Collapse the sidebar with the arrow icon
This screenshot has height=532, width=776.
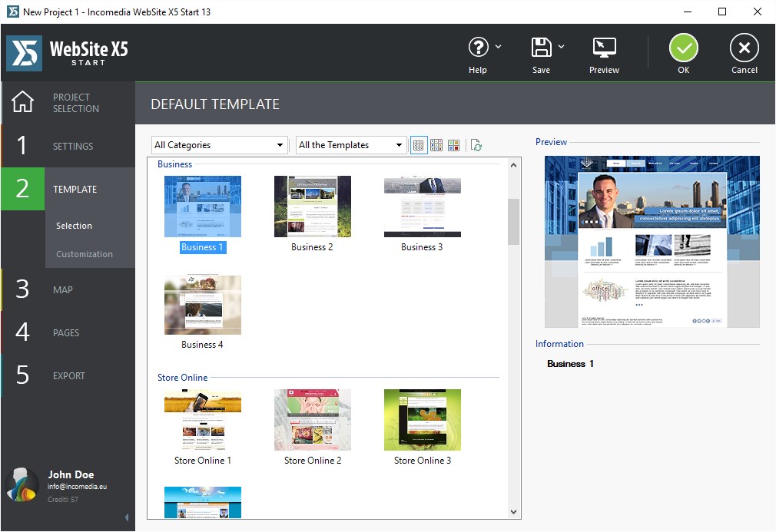pos(127,517)
